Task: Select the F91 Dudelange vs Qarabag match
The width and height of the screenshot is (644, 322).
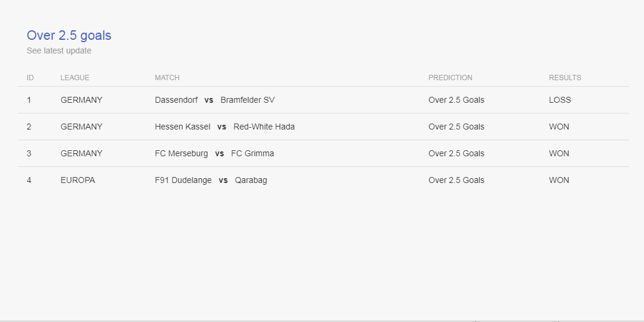Action: tap(211, 180)
